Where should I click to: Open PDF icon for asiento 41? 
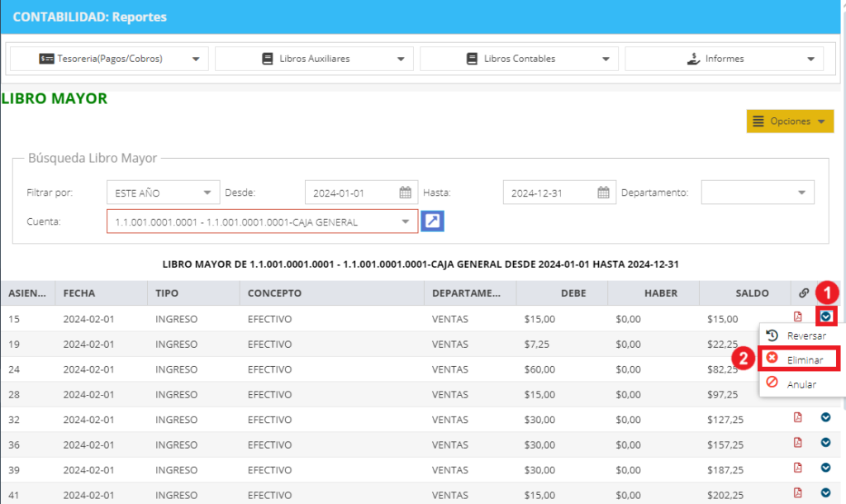[797, 492]
